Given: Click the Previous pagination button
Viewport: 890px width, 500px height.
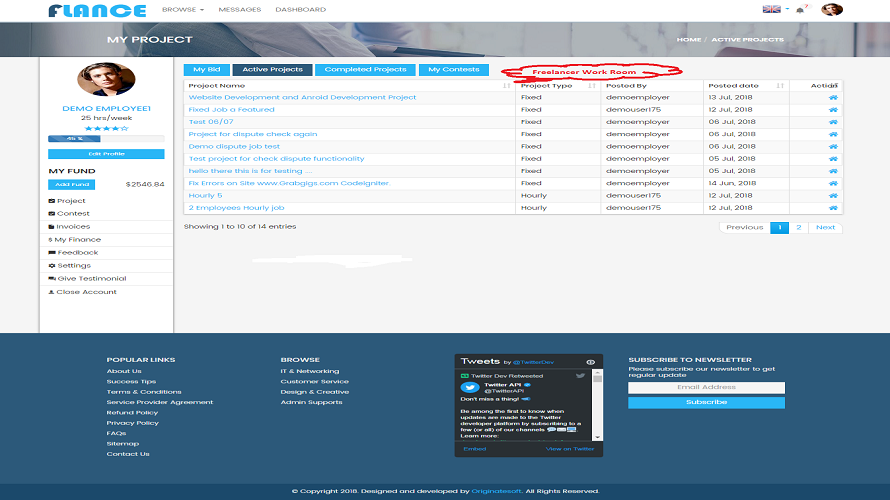Looking at the screenshot, I should (x=745, y=228).
